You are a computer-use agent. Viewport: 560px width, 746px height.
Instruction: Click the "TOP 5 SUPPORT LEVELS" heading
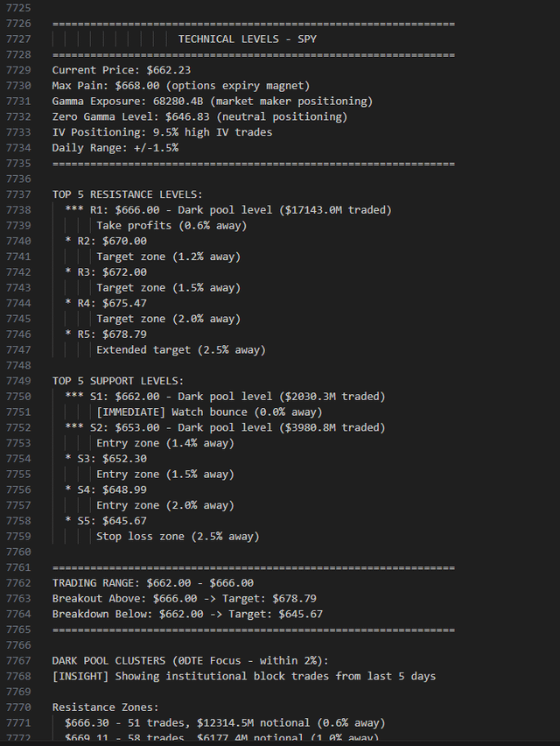(118, 381)
